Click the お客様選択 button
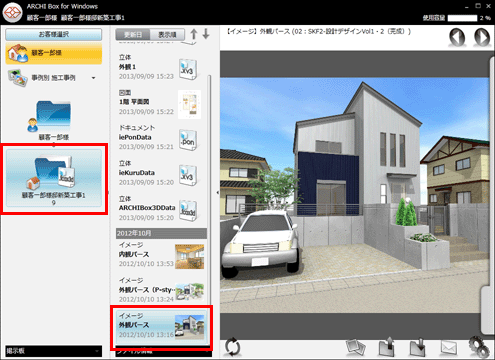The image size is (495, 360). click(54, 34)
